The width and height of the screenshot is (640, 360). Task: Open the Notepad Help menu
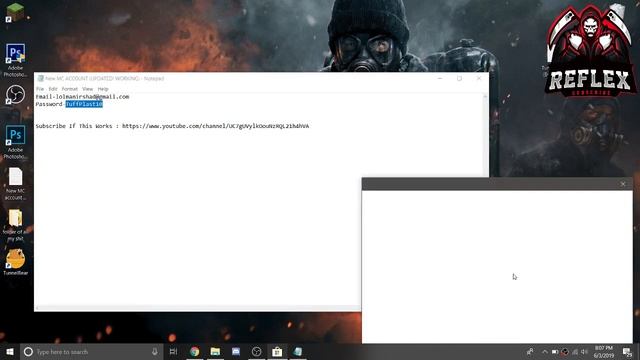(103, 89)
